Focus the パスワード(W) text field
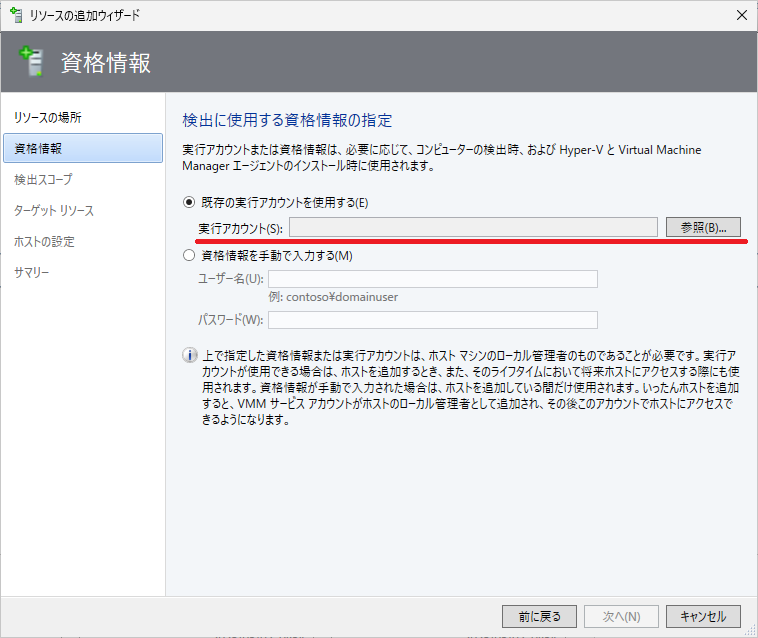Viewport: 758px width, 638px height. [x=433, y=320]
